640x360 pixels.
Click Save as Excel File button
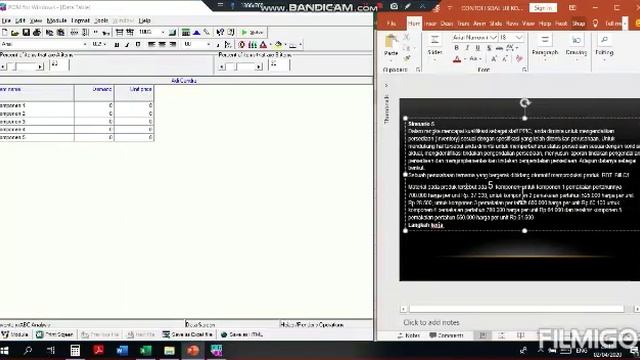coord(188,335)
